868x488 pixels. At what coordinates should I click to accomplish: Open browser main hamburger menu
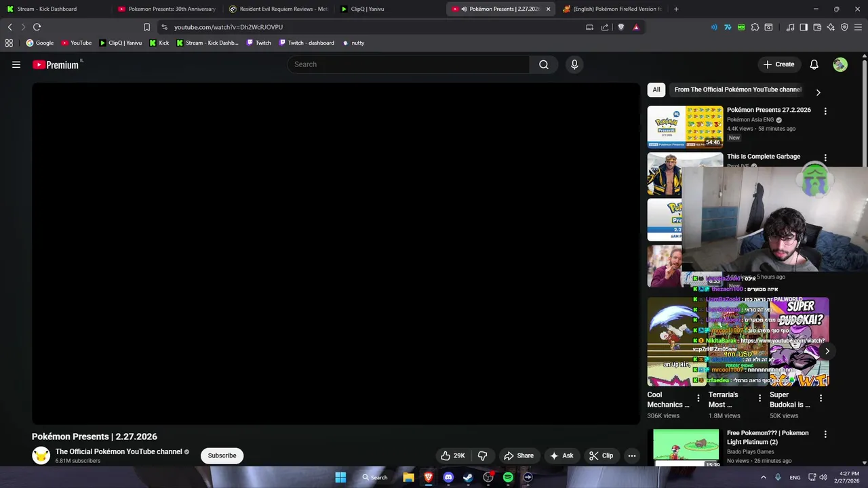858,27
